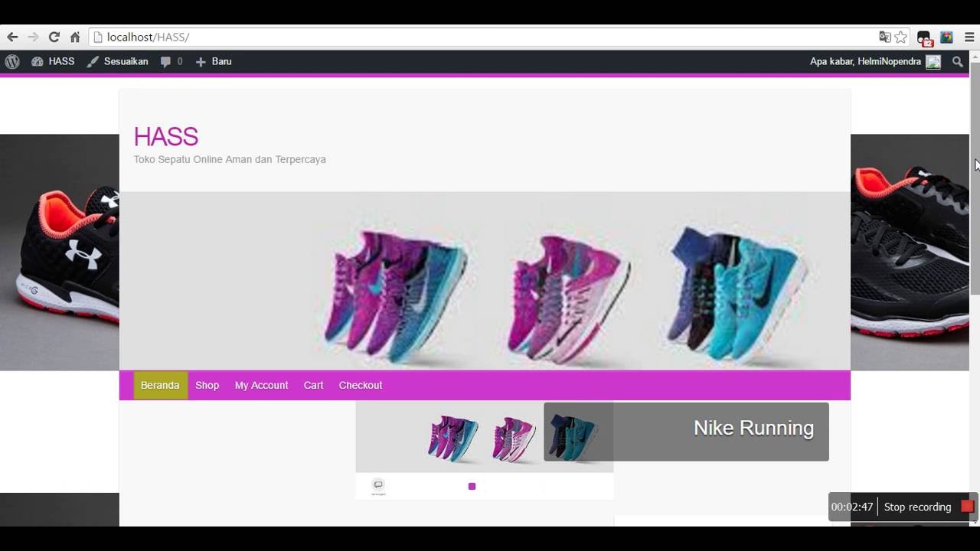Go to browser home page icon
Viewport: 980px width, 551px height.
point(75,37)
